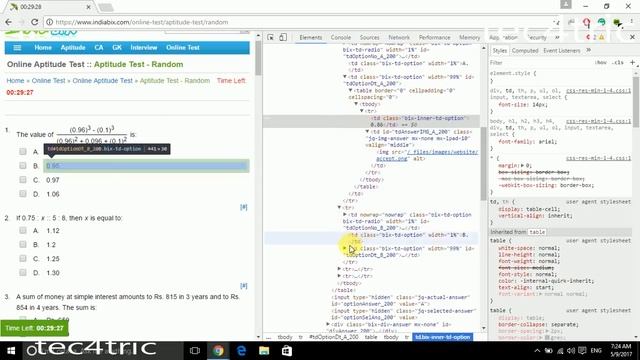This screenshot has width=640, height=360.
Task: Click the browser back arrow
Action: tap(9, 22)
